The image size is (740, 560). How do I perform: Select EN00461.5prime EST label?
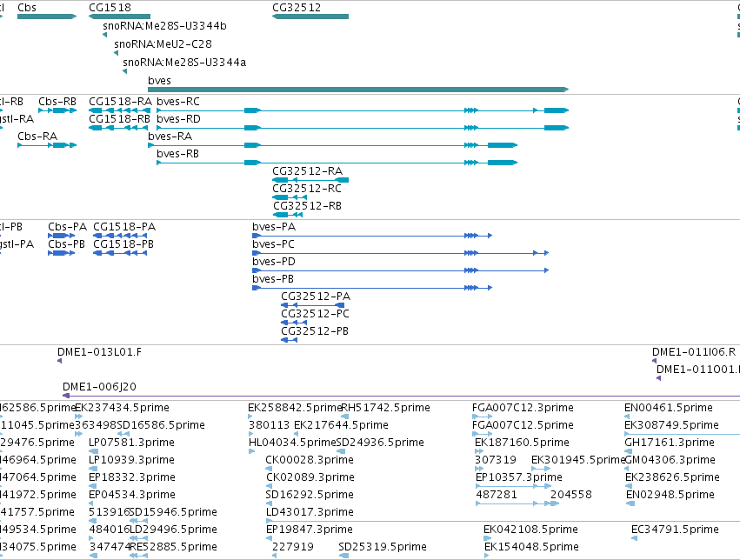(669, 408)
